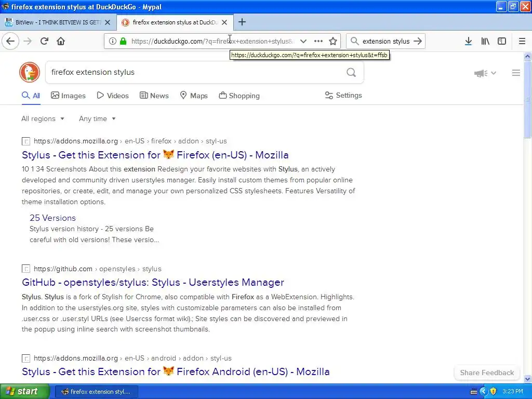Select the All results tab
The image size is (532, 399).
tap(31, 96)
